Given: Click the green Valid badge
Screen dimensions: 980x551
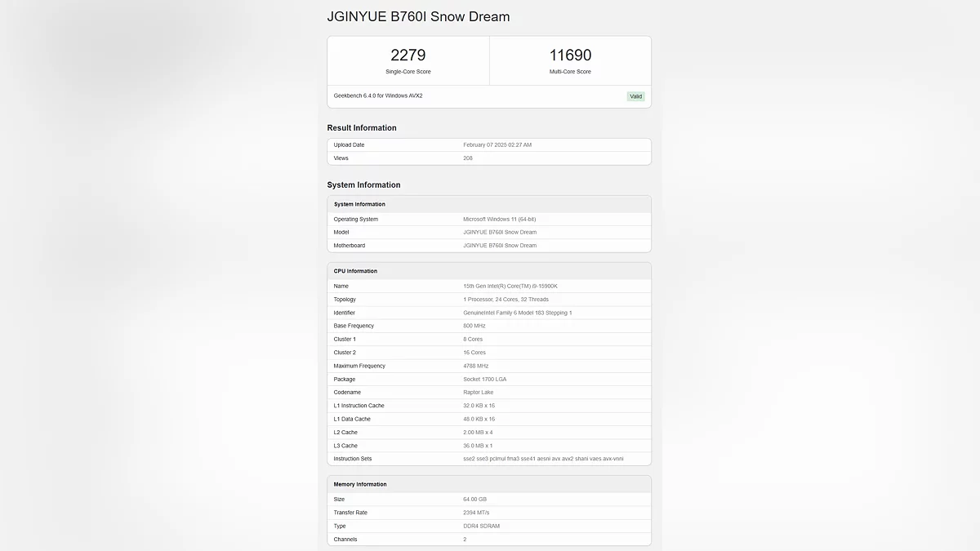Looking at the screenshot, I should (635, 96).
